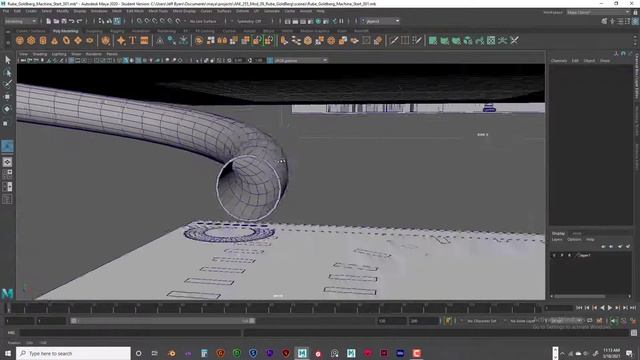Create a polygon sphere from the shelf

coord(20,40)
